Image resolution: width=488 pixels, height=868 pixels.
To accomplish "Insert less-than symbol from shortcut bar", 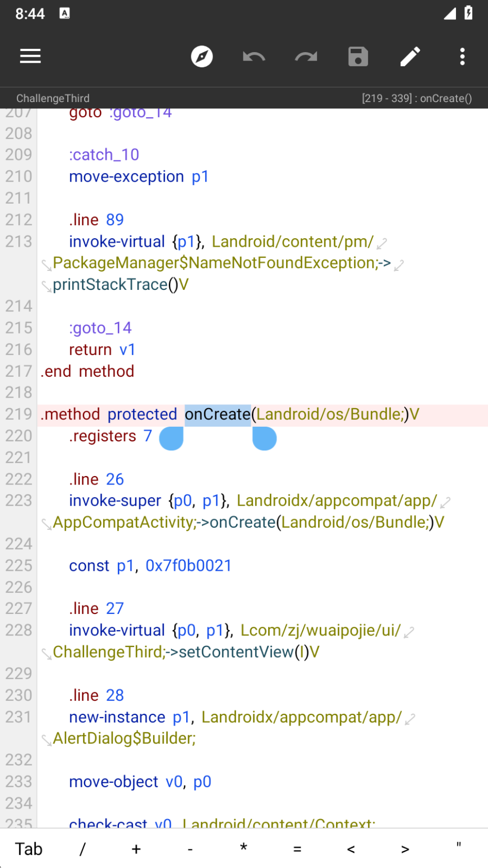I will 351,849.
